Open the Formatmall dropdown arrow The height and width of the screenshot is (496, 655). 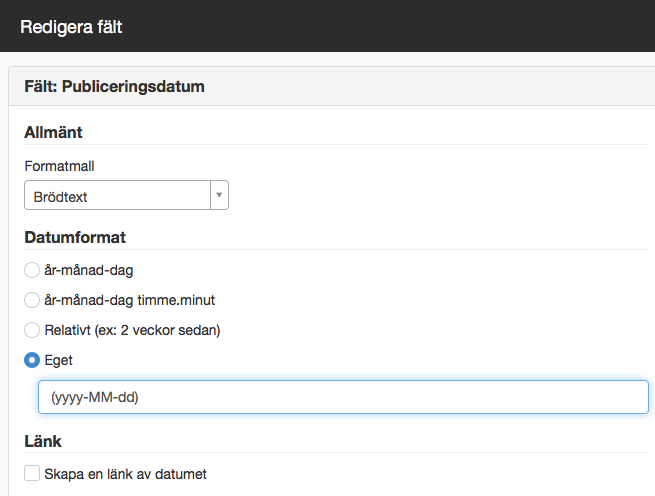click(x=219, y=195)
